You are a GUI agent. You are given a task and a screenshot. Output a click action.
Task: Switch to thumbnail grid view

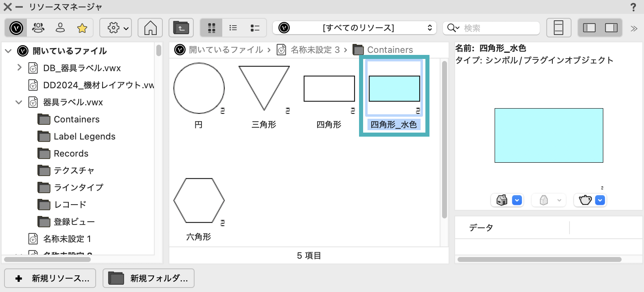211,28
